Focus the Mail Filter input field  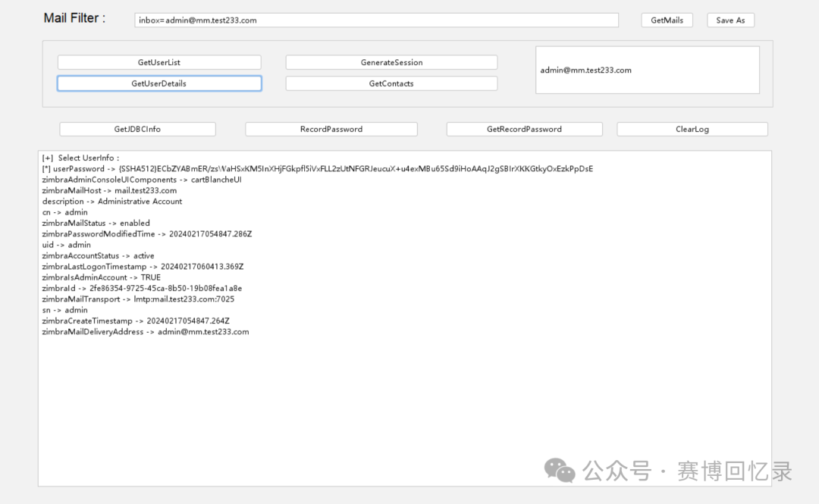[x=376, y=20]
